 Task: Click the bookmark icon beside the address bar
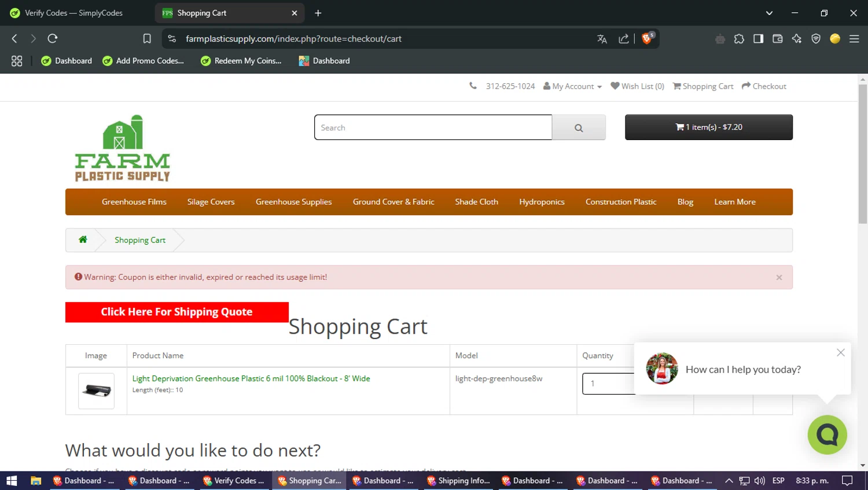147,39
